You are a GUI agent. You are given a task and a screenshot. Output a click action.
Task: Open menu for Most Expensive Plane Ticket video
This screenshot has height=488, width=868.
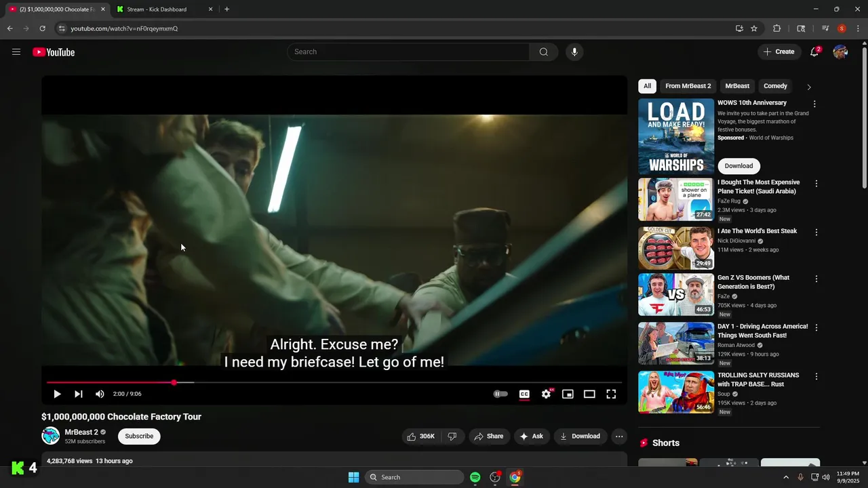pyautogui.click(x=816, y=184)
